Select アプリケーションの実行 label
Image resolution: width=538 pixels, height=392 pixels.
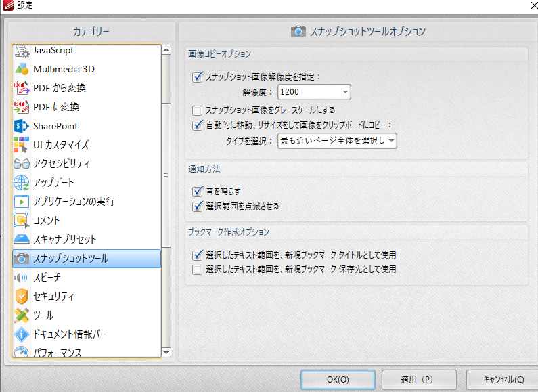tap(74, 202)
